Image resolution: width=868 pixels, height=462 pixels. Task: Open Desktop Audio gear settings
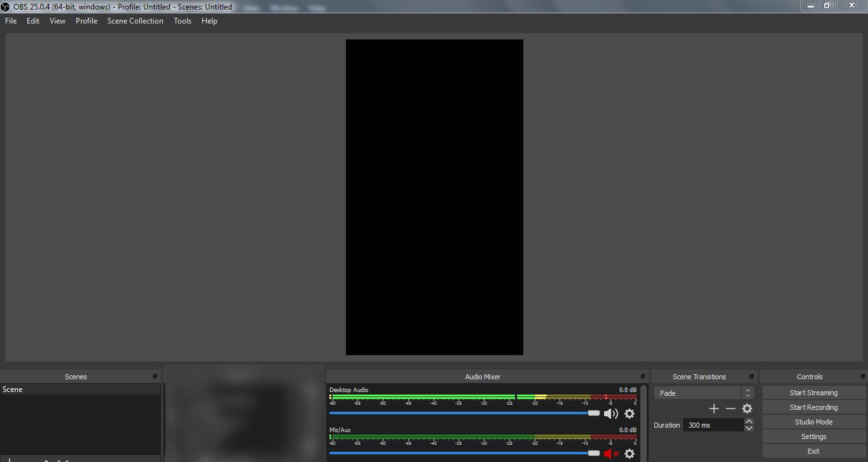[630, 414]
